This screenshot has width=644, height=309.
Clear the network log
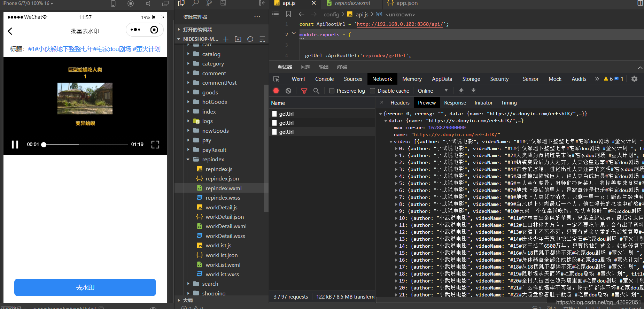click(288, 91)
